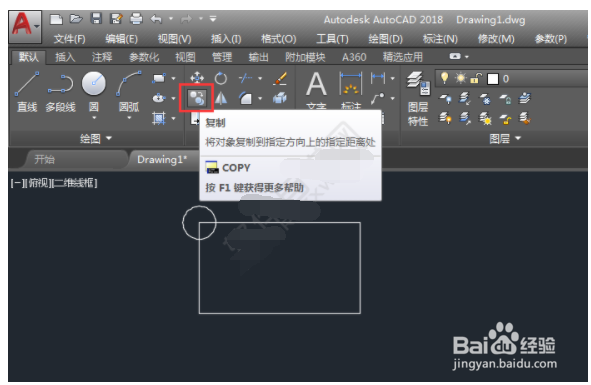Switch to the 开始 file tab
Image resolution: width=591 pixels, height=385 pixels.
(44, 160)
